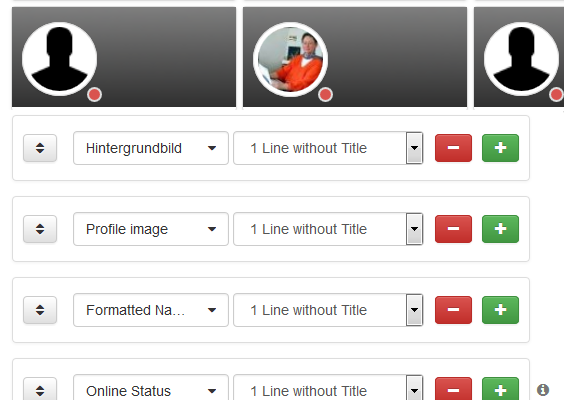Click the sort handle of Hintergrundbild row
Image resolution: width=564 pixels, height=400 pixels.
(x=40, y=148)
